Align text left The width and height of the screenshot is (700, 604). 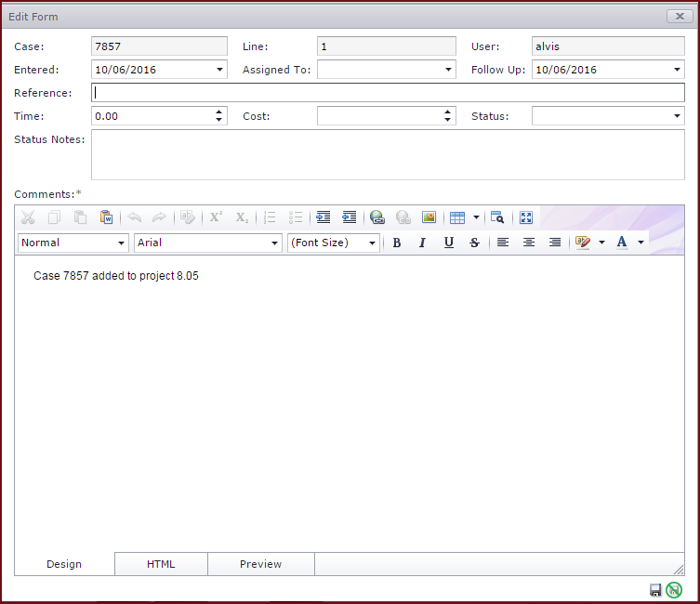[x=503, y=243]
